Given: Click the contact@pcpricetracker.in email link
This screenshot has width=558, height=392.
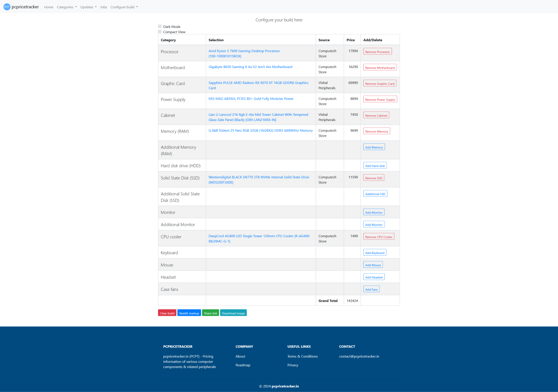Looking at the screenshot, I should click(359, 356).
